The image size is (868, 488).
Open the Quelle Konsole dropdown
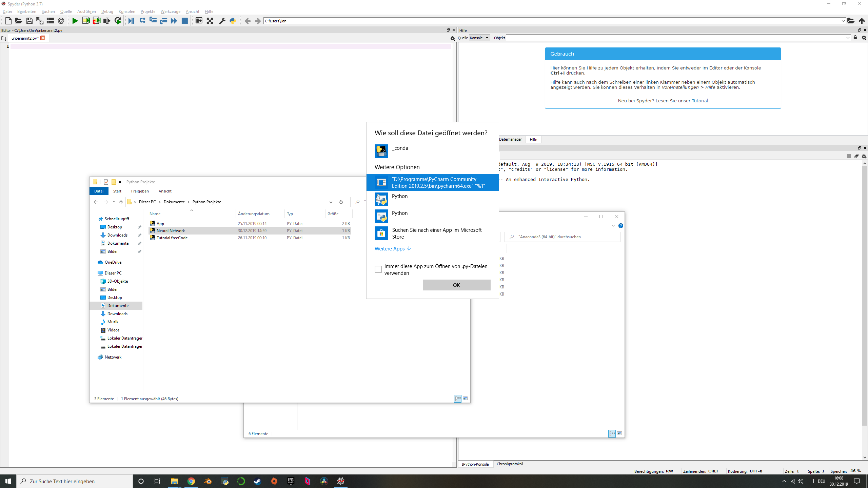(479, 38)
